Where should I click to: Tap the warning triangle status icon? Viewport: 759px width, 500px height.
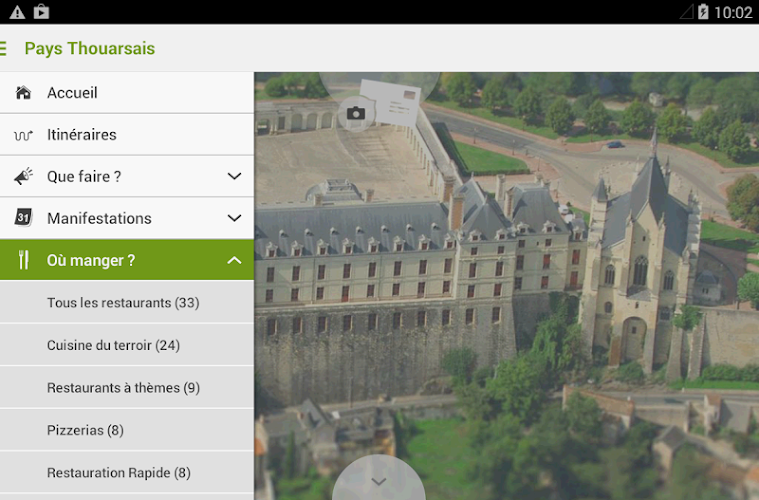tap(17, 12)
